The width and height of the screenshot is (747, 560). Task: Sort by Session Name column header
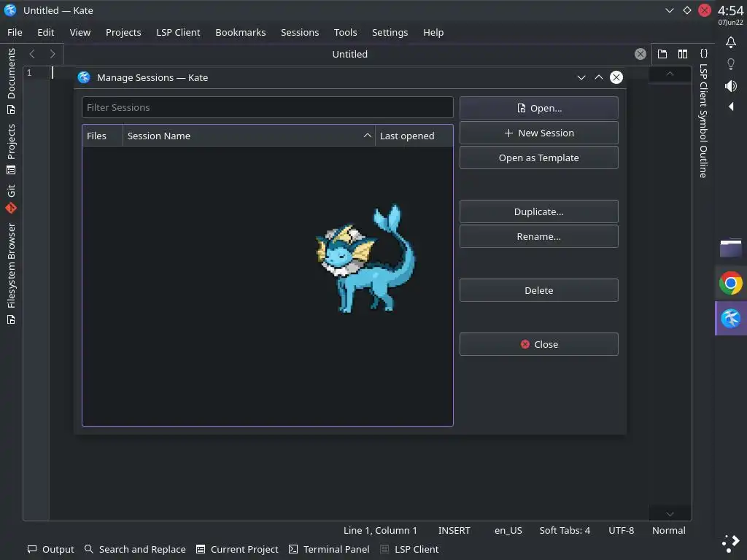click(249, 136)
